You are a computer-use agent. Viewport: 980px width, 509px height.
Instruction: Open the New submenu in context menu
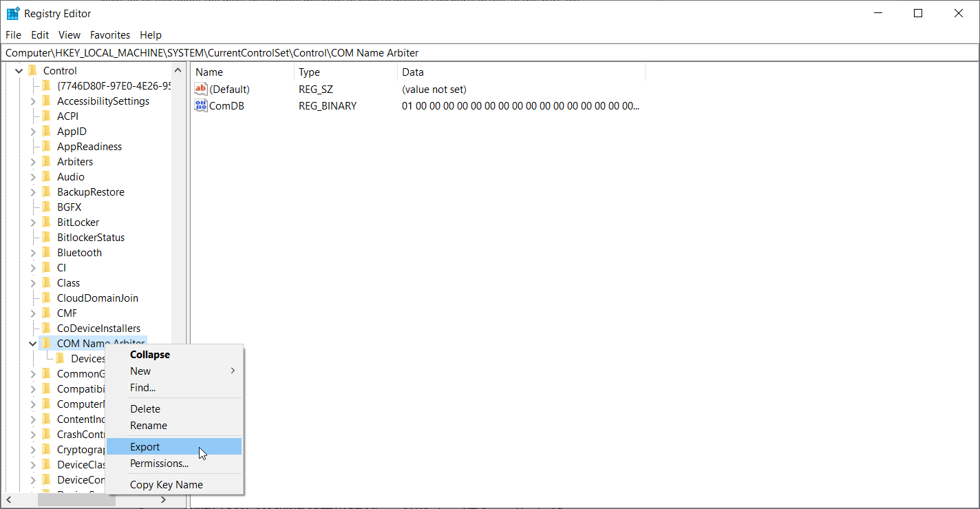174,371
